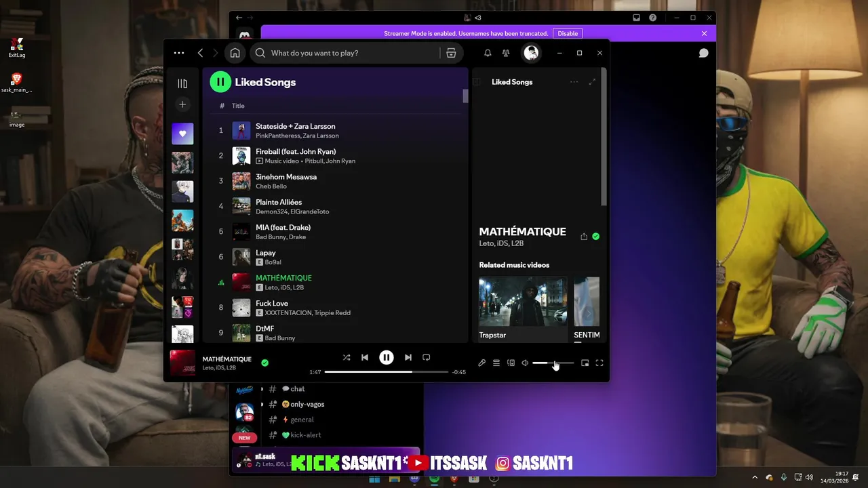Screen dimensions: 868x488
Task: Select the Plainte Alliées track
Action: 336,206
